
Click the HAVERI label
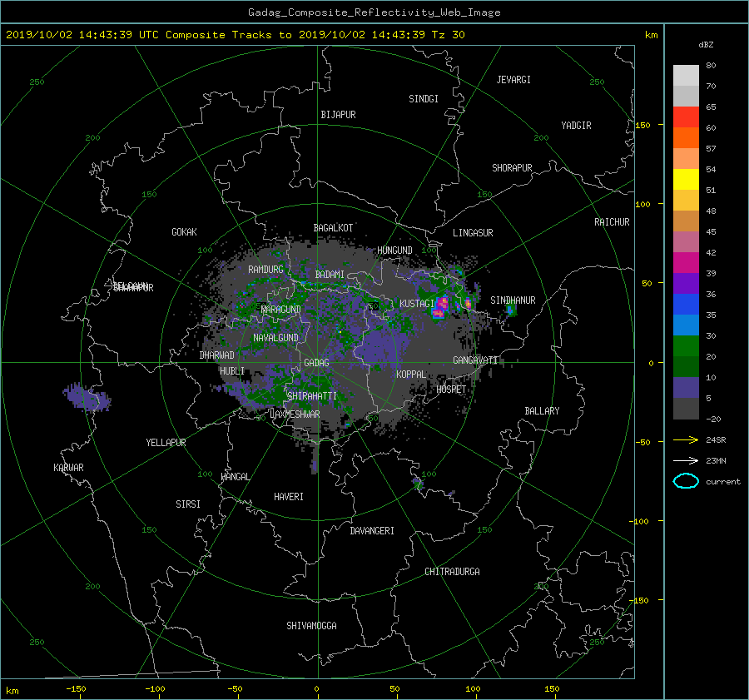pyautogui.click(x=289, y=496)
